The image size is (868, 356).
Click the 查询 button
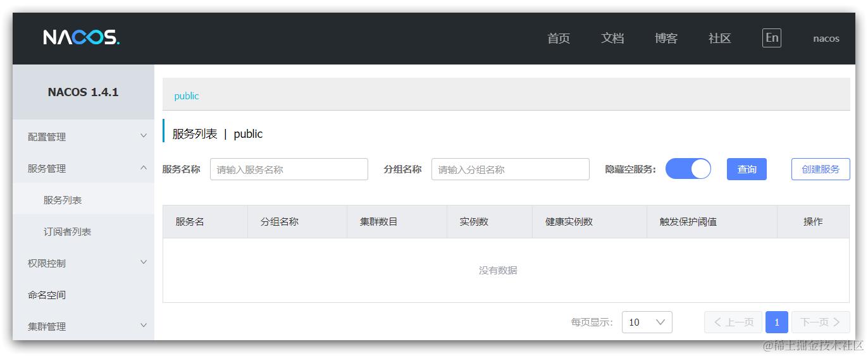(747, 169)
